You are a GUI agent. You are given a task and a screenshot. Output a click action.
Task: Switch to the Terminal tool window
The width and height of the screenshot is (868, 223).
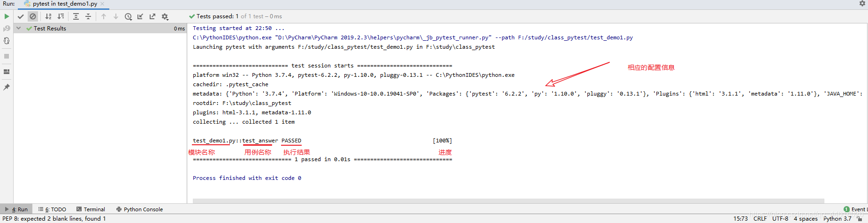(x=91, y=209)
